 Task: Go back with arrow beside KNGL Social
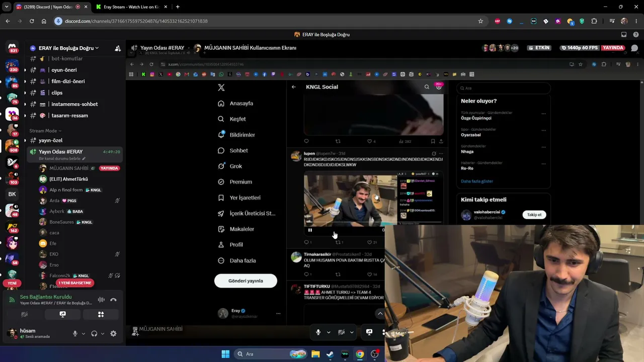click(294, 87)
